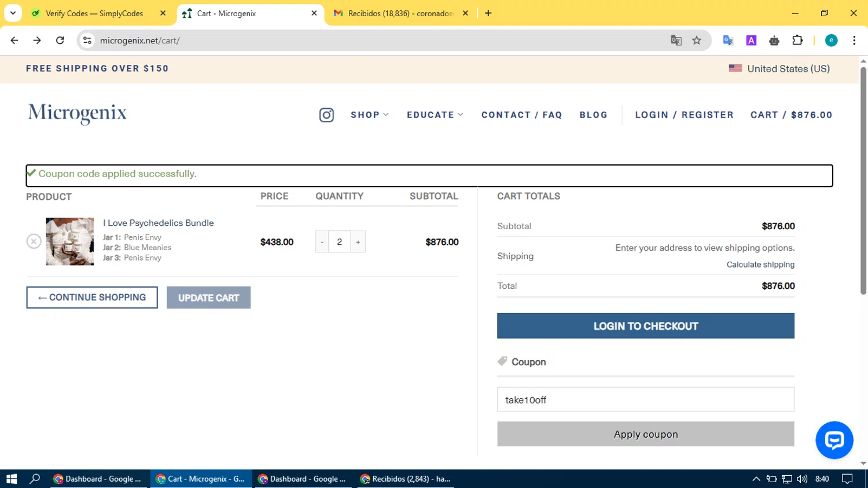The height and width of the screenshot is (488, 868).
Task: Click the Apply coupon button
Action: tap(646, 434)
